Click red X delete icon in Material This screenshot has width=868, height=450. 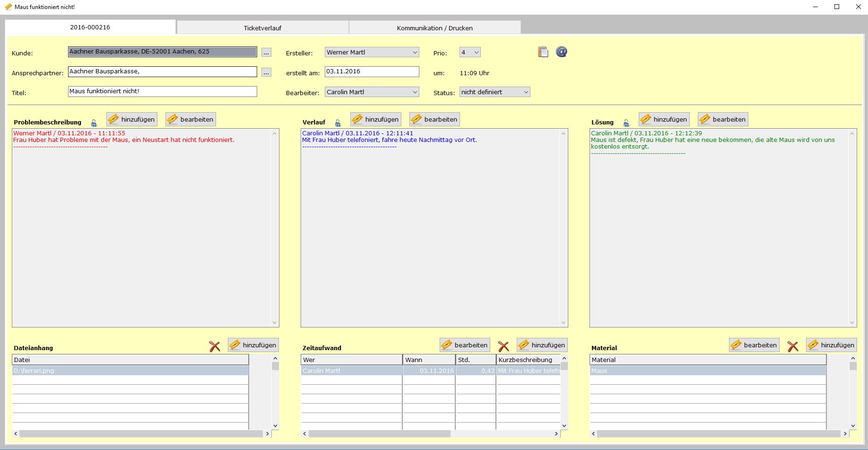pyautogui.click(x=793, y=346)
